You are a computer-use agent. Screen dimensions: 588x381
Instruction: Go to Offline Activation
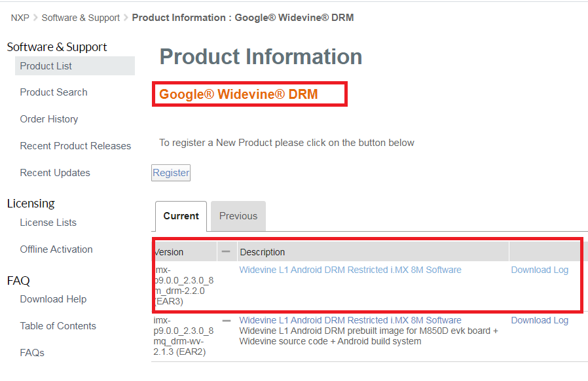point(56,249)
